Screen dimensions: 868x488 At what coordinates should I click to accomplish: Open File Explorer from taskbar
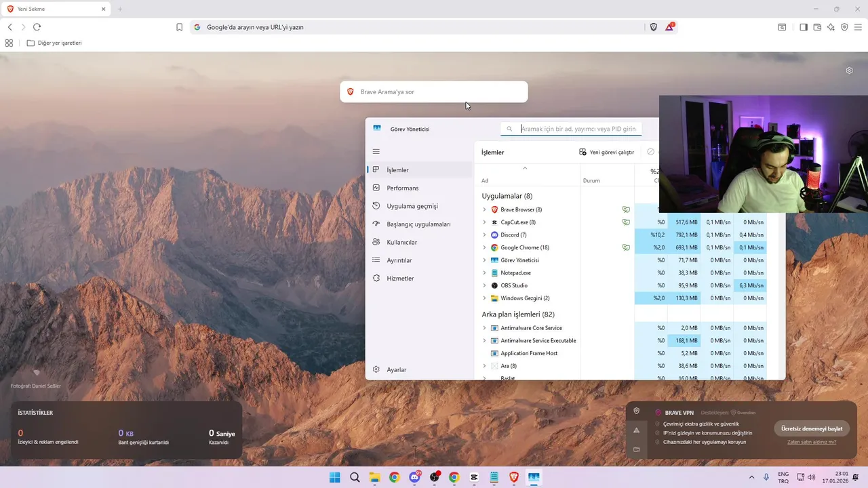point(374,477)
